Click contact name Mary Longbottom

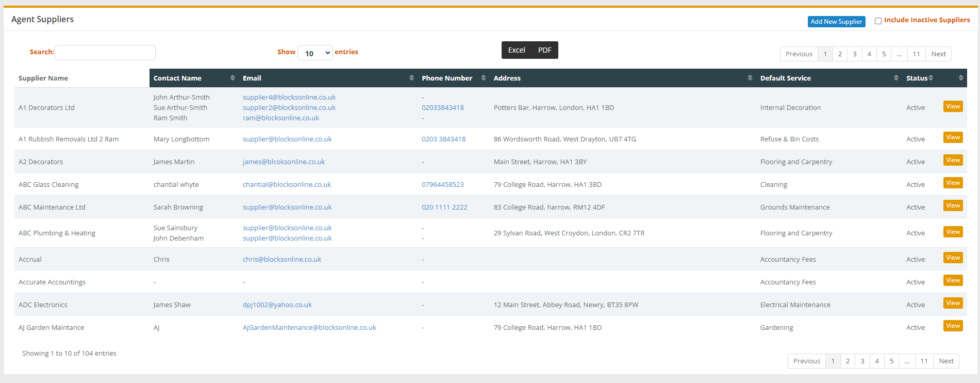(x=181, y=139)
